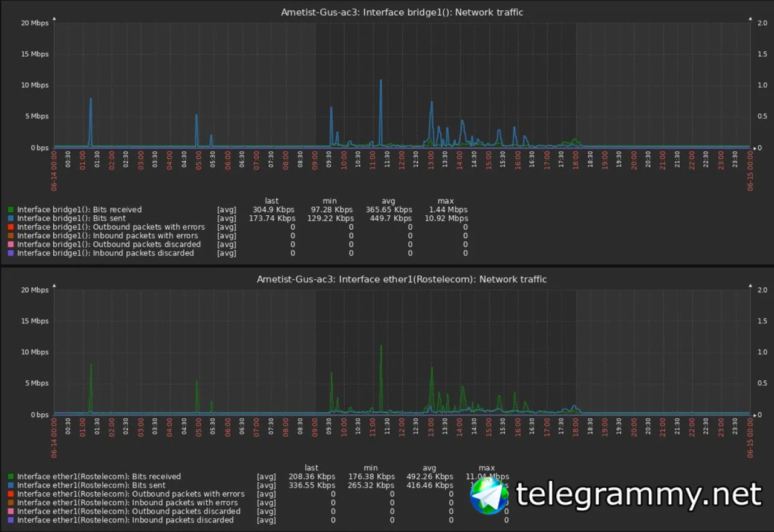Click 'Interface ether1(Rostelecom): Inbound packets with errors' label

[x=128, y=503]
